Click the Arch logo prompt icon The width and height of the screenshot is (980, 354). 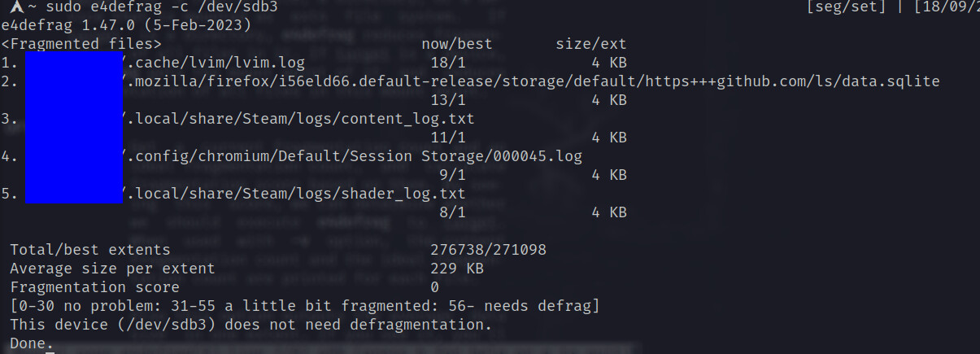pyautogui.click(x=15, y=7)
